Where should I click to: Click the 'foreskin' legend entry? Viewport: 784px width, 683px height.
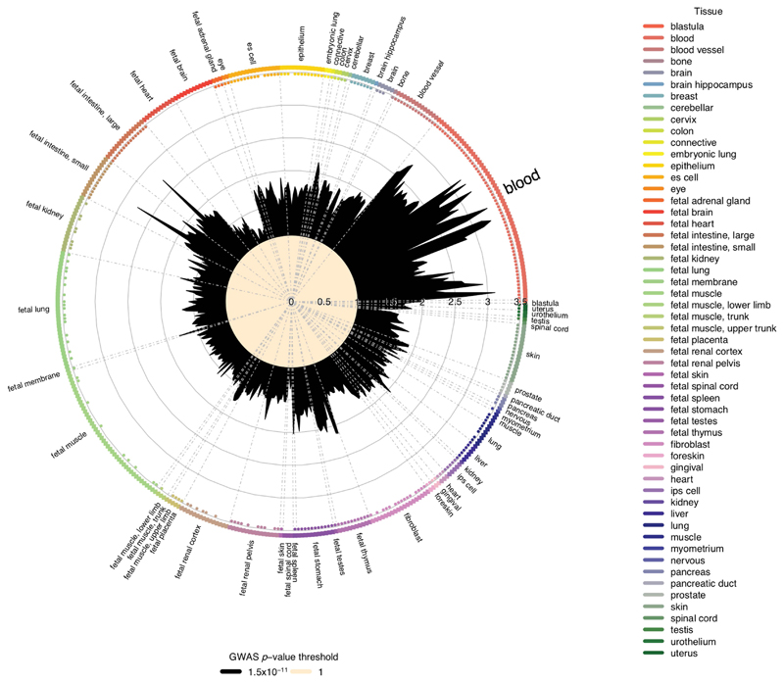coord(687,456)
